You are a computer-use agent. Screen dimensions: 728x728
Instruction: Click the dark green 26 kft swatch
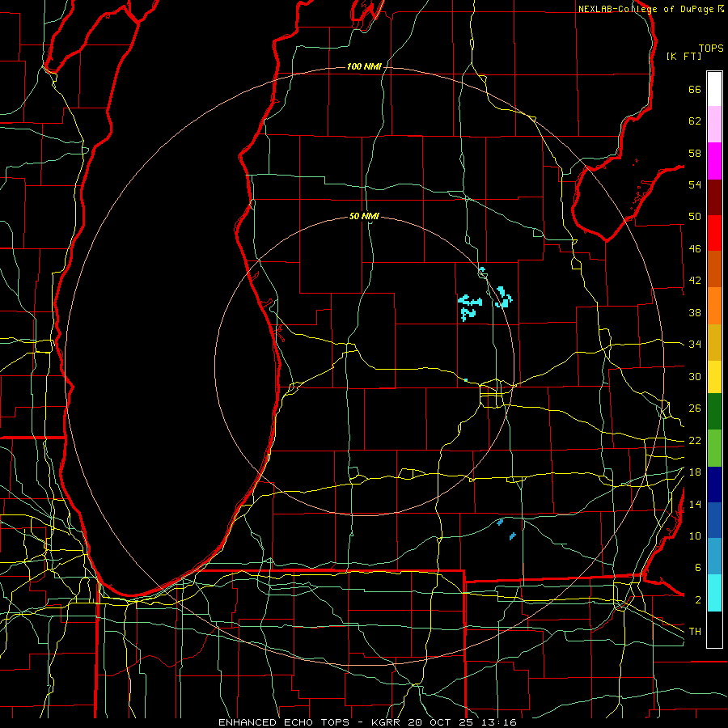pyautogui.click(x=714, y=412)
